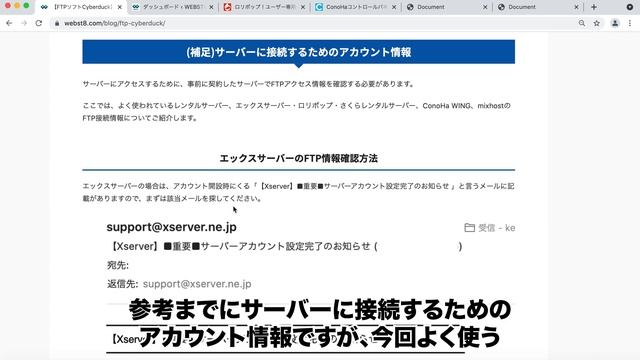
Task: Open the Chrome three-dot menu
Action: [x=630, y=23]
